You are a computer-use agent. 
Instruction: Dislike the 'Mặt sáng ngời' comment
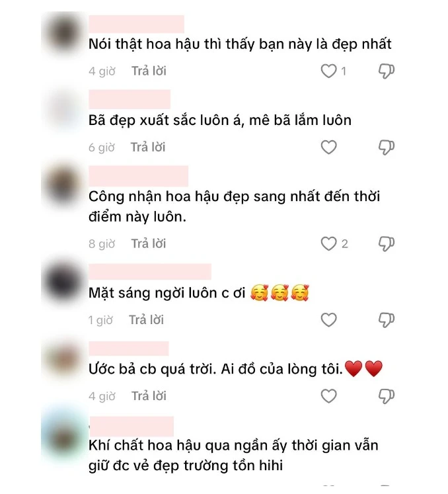coord(387,320)
